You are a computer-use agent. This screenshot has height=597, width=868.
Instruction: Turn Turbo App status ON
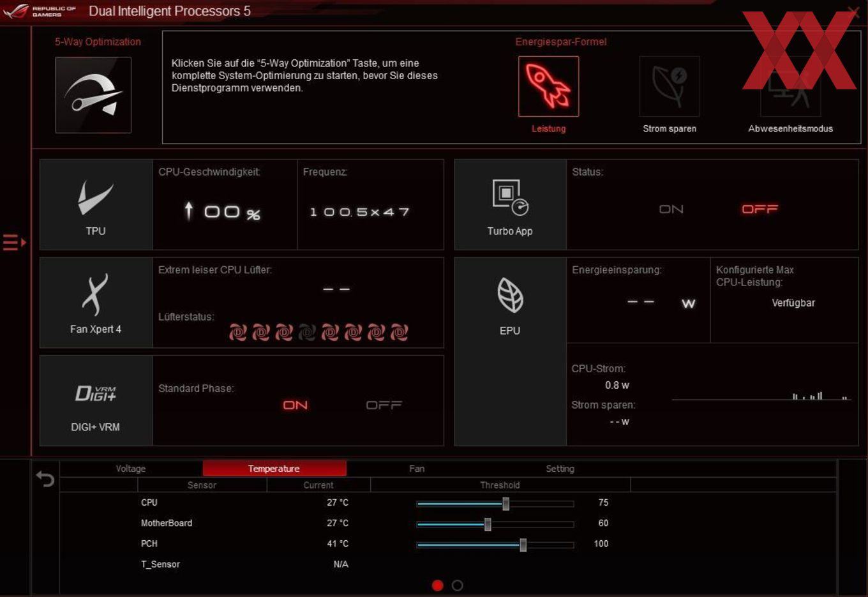[x=671, y=209]
